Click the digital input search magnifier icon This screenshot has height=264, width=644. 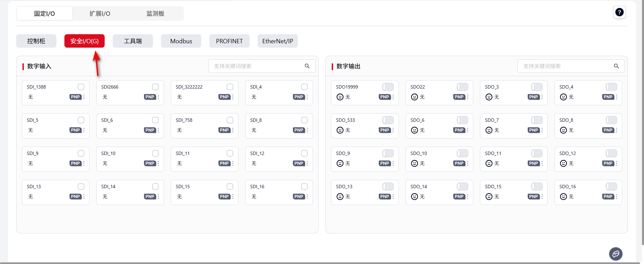[307, 66]
